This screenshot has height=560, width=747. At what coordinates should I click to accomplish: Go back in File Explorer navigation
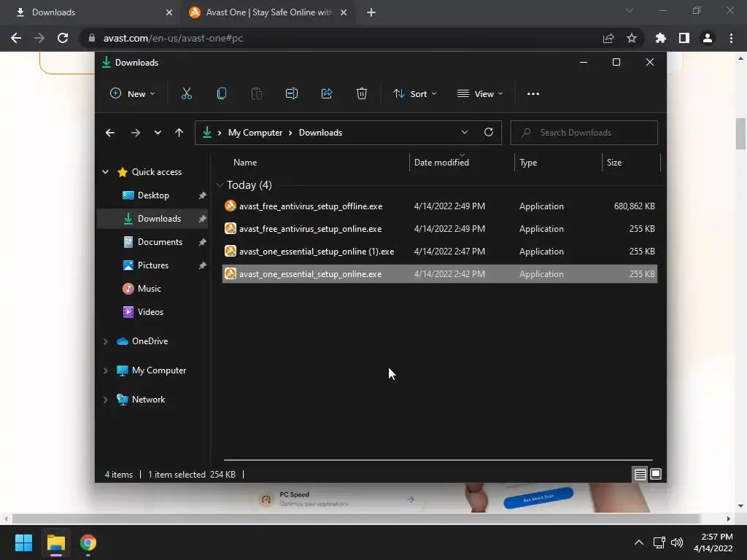[x=110, y=133]
